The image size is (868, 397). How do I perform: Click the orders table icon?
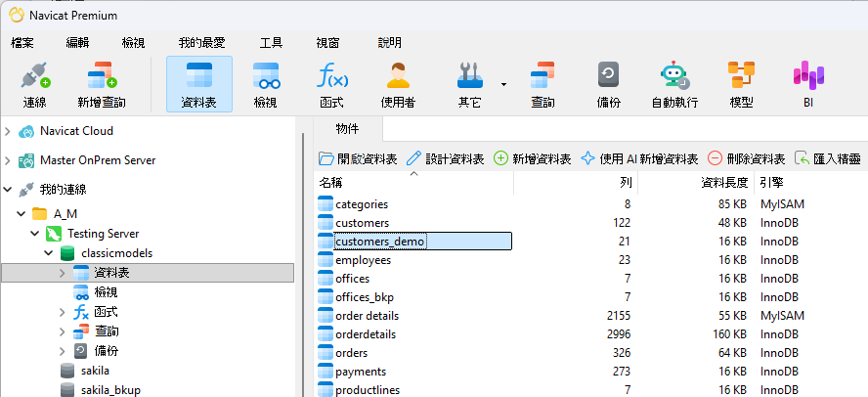coord(325,353)
